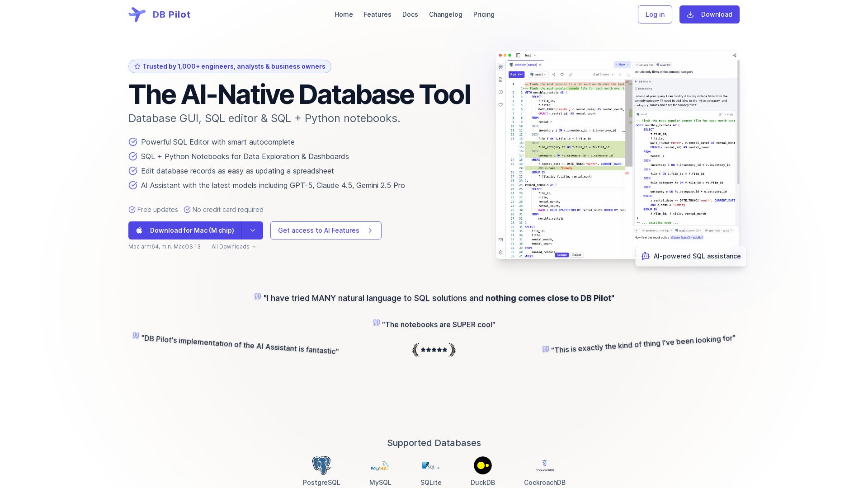Click the SQLite feather logo
The image size is (868, 488).
(430, 466)
